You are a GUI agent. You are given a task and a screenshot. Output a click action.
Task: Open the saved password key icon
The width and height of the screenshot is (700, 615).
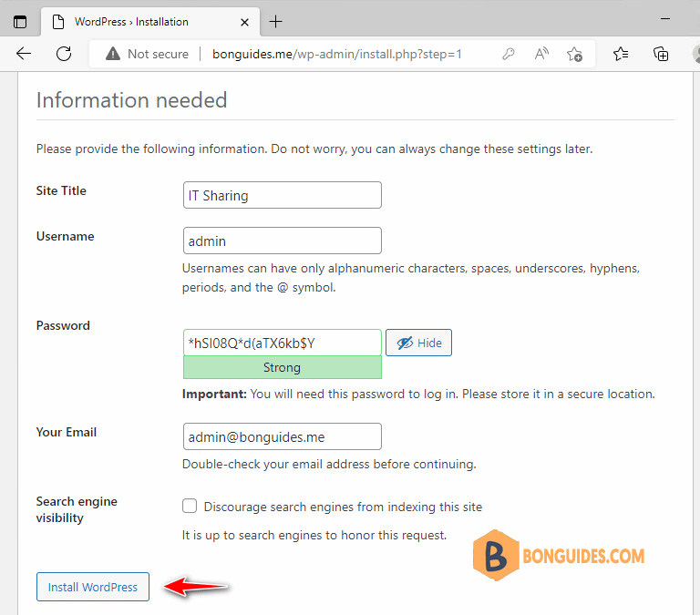click(509, 54)
